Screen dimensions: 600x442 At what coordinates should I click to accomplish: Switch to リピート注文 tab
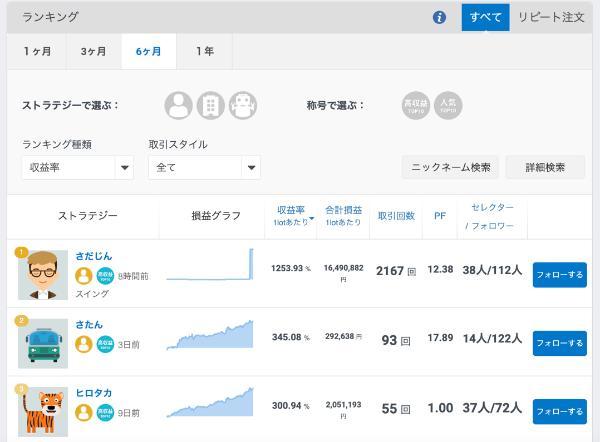[551, 17]
